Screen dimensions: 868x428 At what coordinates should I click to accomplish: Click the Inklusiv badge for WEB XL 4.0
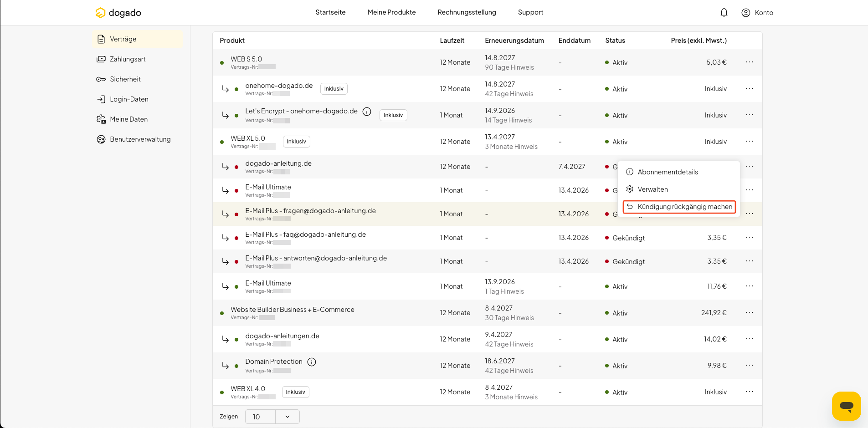pyautogui.click(x=296, y=392)
